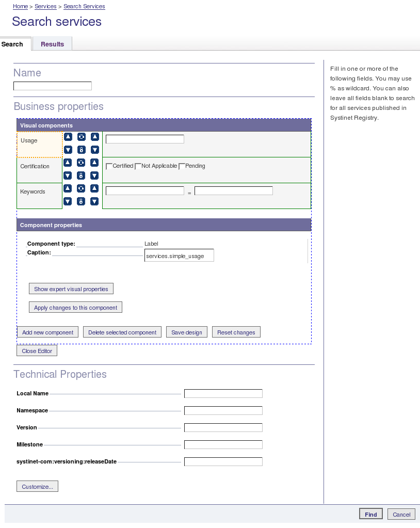This screenshot has height=528, width=420.
Task: Click the second Keywords value field
Action: (234, 191)
